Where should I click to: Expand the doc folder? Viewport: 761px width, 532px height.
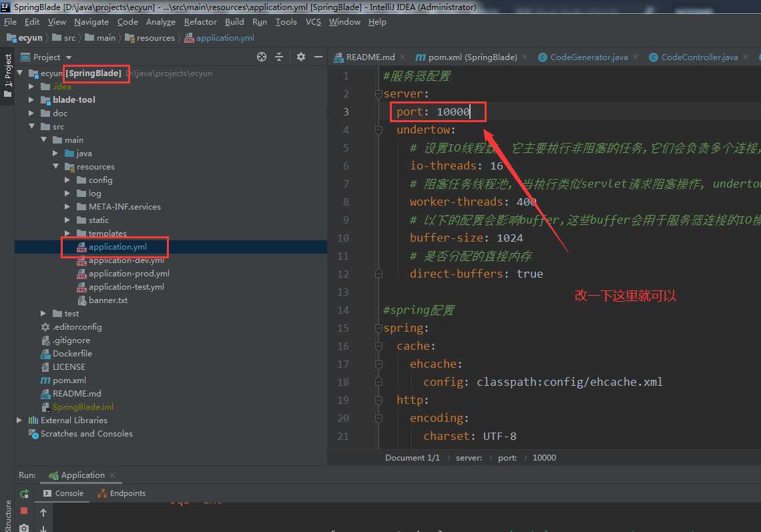(31, 113)
